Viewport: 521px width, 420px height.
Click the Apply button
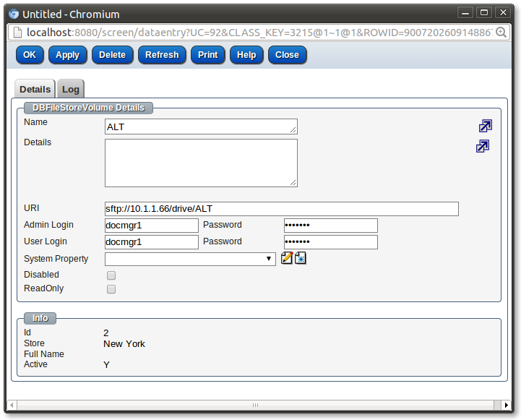(68, 55)
